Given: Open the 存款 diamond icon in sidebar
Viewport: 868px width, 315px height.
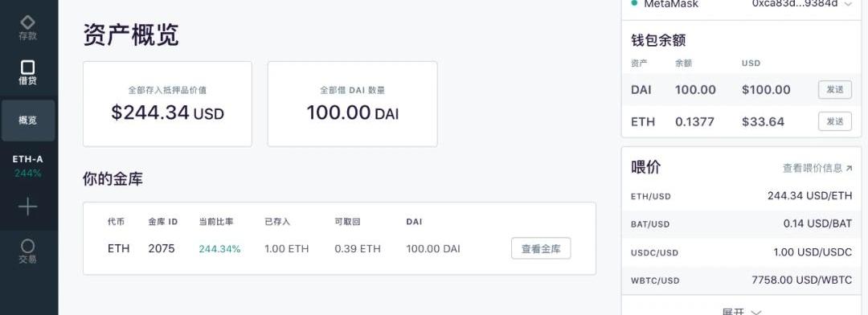Looking at the screenshot, I should tap(27, 22).
